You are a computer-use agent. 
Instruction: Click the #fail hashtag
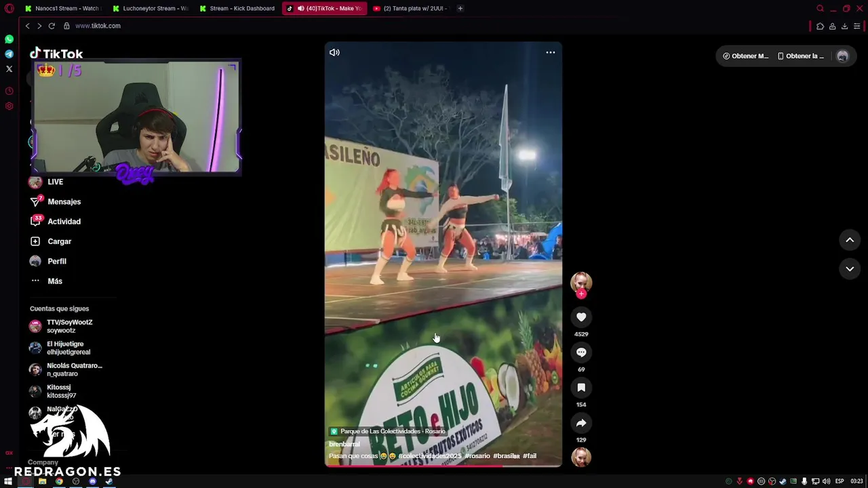pyautogui.click(x=530, y=456)
